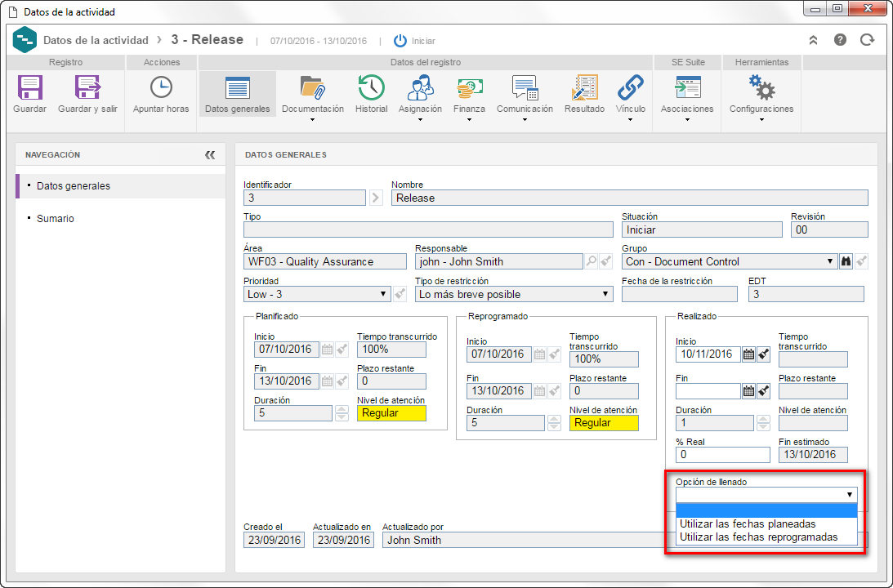Click the % Real input field
The height and width of the screenshot is (588, 893).
(x=722, y=454)
